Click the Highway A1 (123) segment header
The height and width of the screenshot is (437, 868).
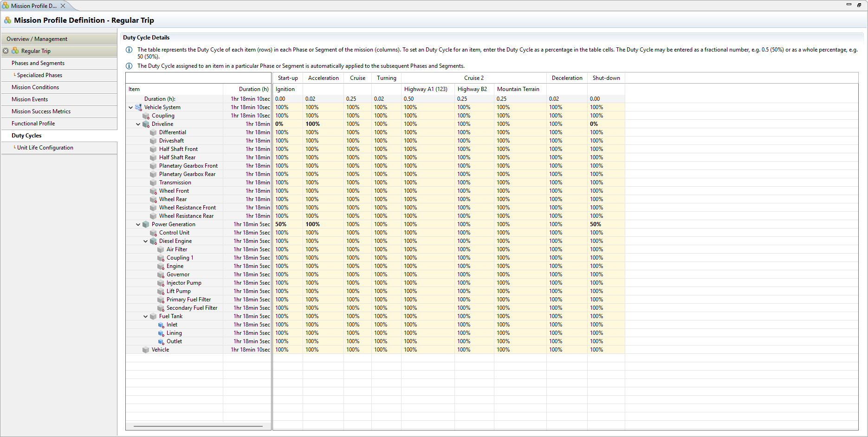(x=428, y=89)
